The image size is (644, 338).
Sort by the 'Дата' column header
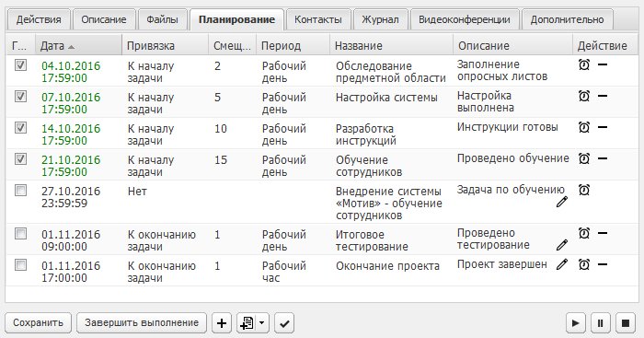tap(52, 46)
